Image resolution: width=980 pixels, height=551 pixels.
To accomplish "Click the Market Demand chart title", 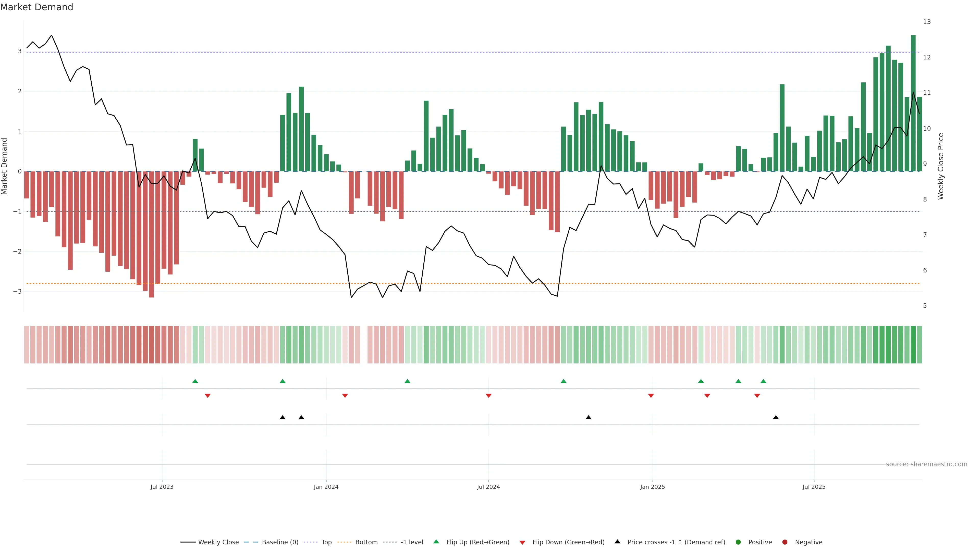I will [x=36, y=7].
